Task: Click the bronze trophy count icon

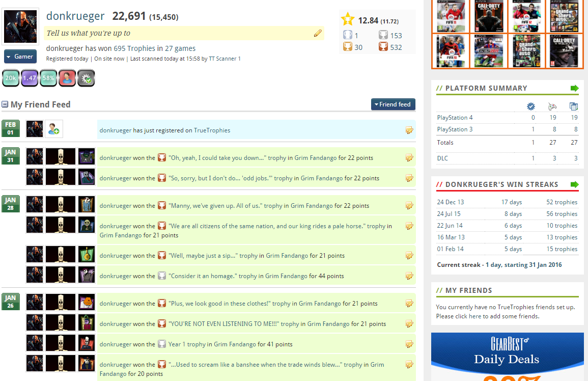Action: coord(383,47)
